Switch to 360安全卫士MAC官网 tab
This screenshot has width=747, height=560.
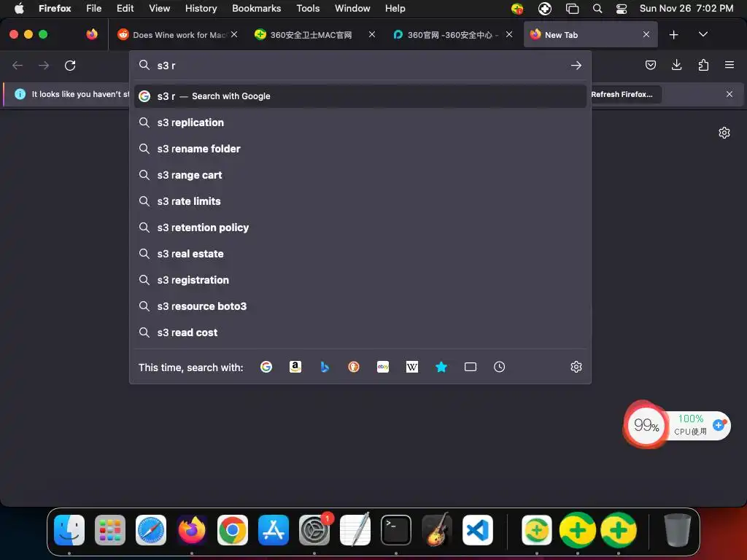point(311,35)
